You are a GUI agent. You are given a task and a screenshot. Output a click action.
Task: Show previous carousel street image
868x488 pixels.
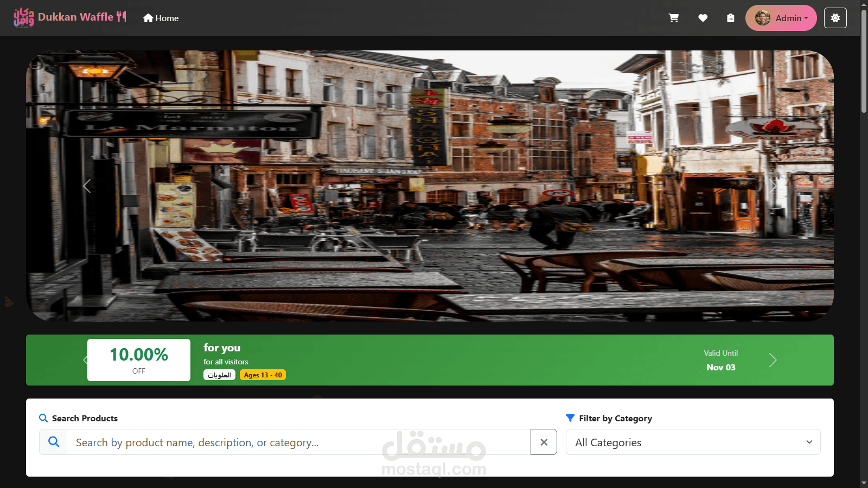coord(87,186)
